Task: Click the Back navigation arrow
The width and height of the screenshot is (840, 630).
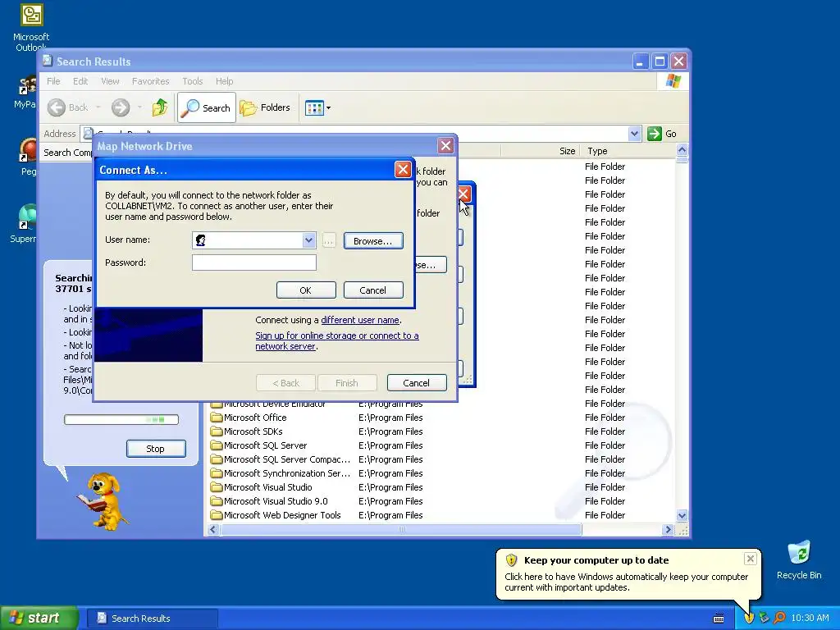Action: point(57,107)
